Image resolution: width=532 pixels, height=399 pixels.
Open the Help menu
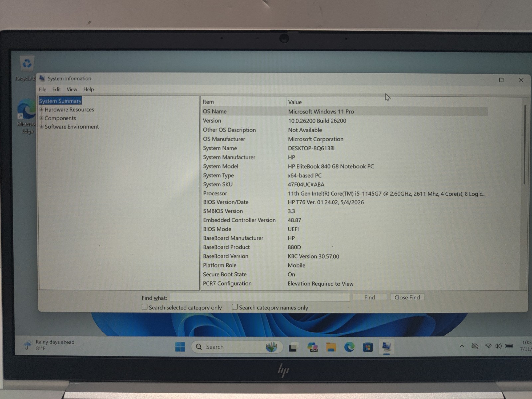pos(88,89)
